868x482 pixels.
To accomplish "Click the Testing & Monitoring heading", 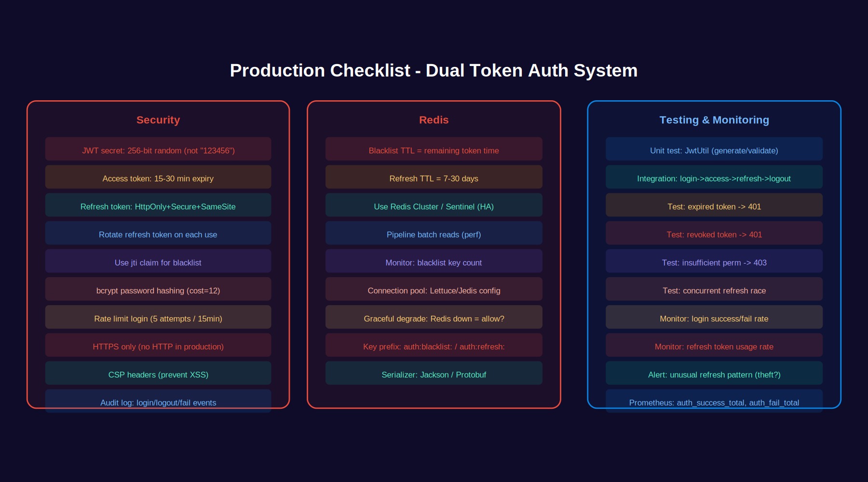I will [x=714, y=120].
